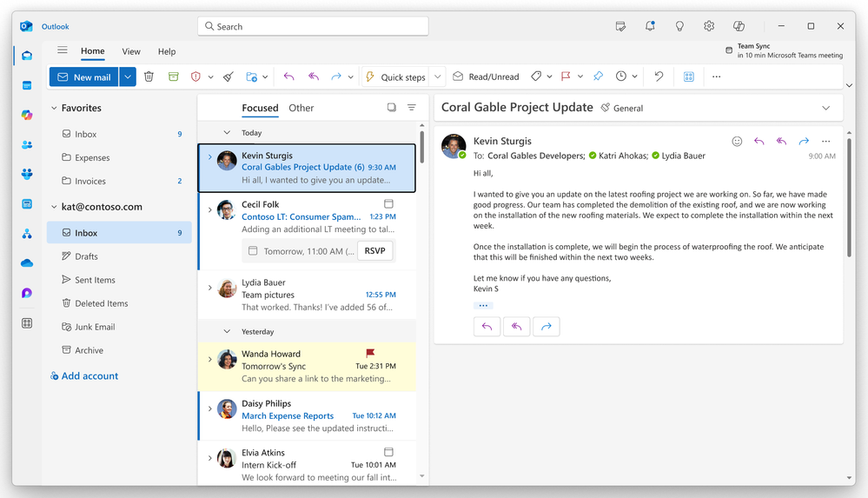Viewport: 868px width, 498px height.
Task: Archive the selected message from toolbar
Action: coord(173,77)
